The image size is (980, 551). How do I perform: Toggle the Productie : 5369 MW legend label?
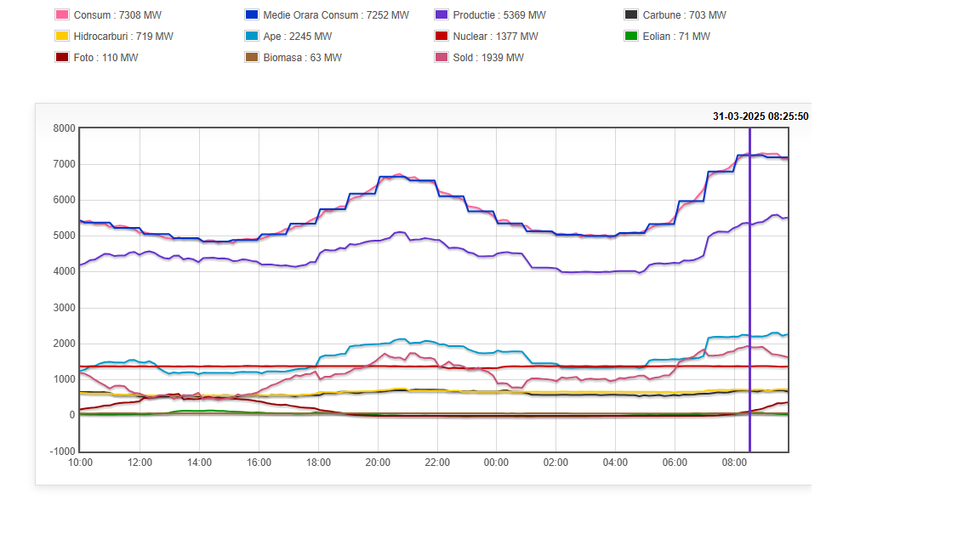click(499, 15)
